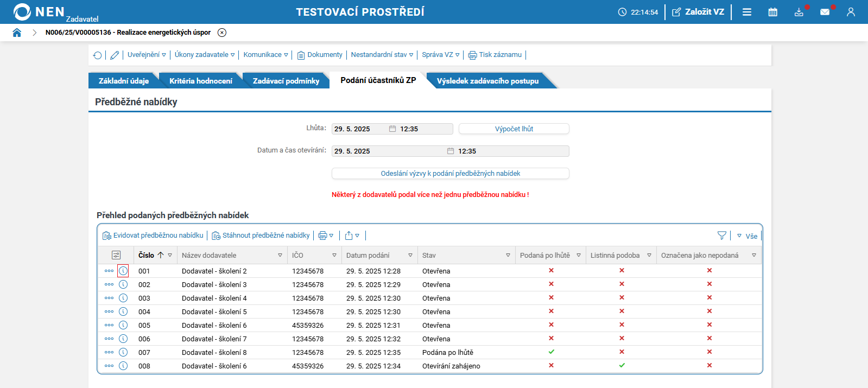Switch to Zadávací podmínky tab
This screenshot has height=388, width=868.
[286, 81]
